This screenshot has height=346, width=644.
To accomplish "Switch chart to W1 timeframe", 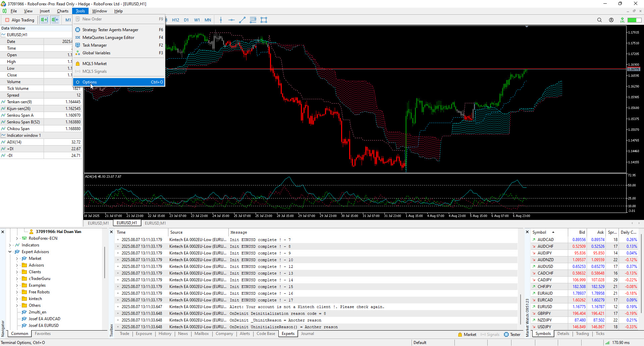I will click(197, 20).
